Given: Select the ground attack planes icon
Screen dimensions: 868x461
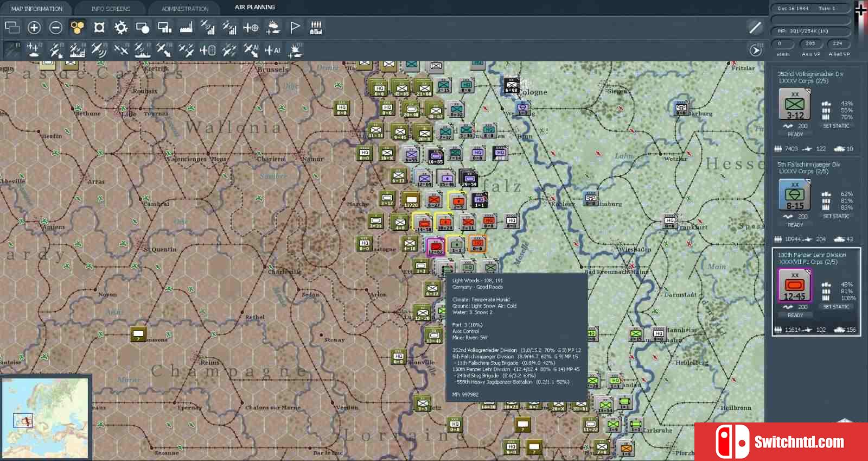Looking at the screenshot, I should 55,50.
